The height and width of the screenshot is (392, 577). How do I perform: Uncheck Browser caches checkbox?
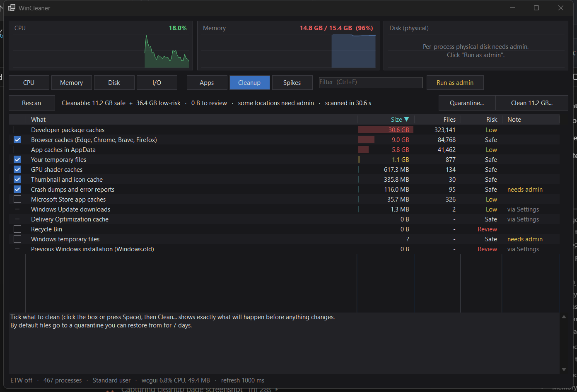click(17, 140)
